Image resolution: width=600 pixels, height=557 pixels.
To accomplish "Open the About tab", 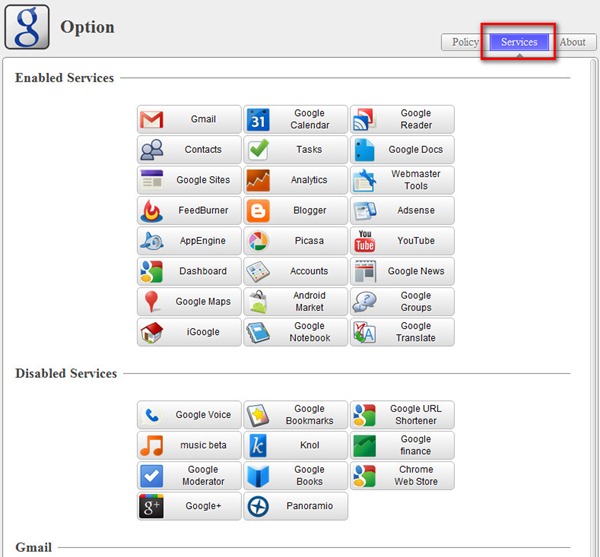I will coord(572,42).
